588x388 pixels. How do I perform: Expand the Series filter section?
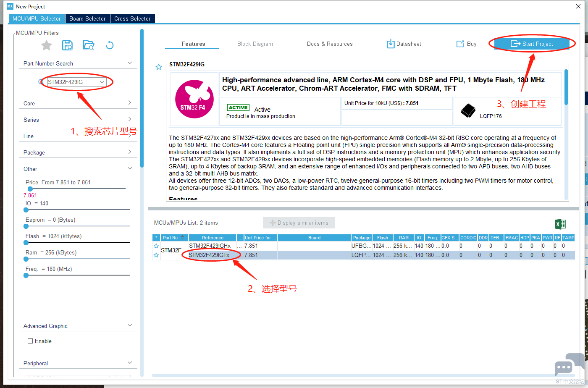click(x=130, y=119)
